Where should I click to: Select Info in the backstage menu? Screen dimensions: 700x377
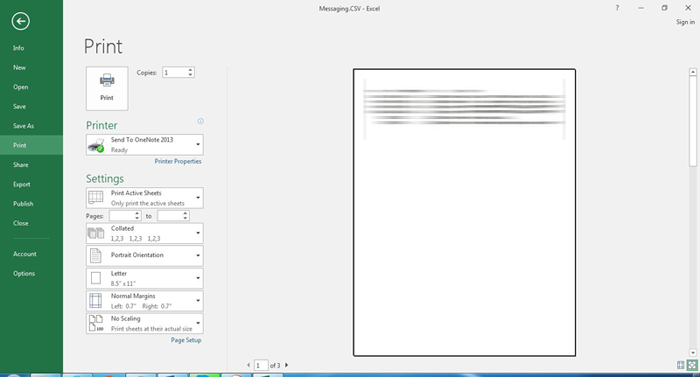tap(31, 48)
